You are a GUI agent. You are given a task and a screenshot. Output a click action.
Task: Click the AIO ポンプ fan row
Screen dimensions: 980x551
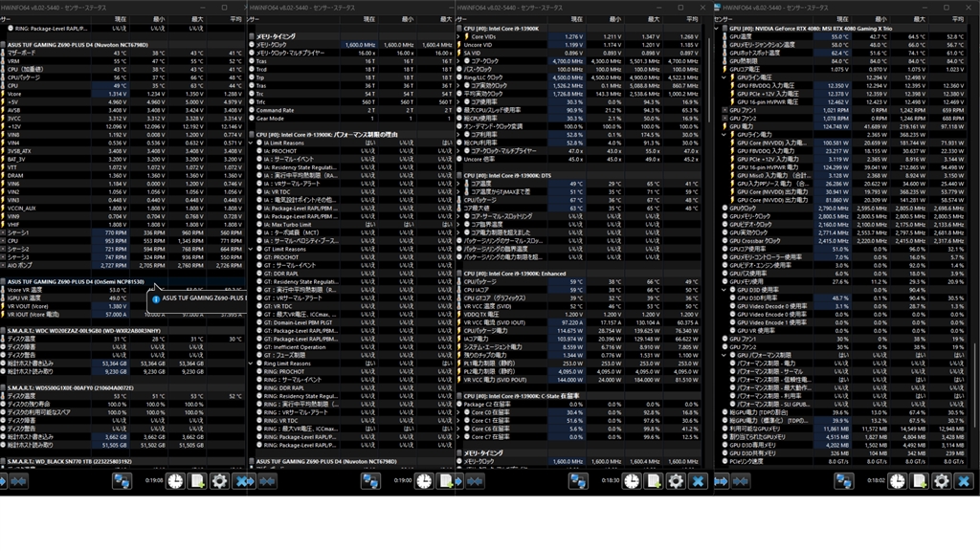[122, 266]
